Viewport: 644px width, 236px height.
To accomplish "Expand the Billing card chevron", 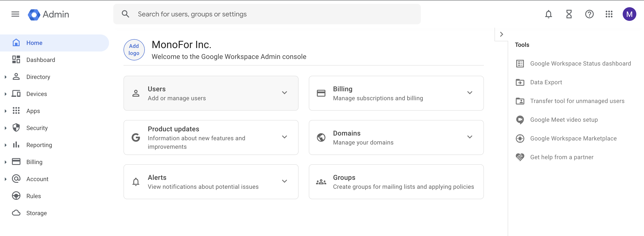I will 470,93.
